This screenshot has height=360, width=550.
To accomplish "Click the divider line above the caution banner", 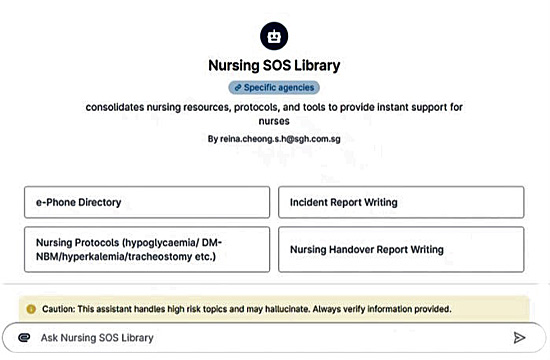I will [270, 284].
